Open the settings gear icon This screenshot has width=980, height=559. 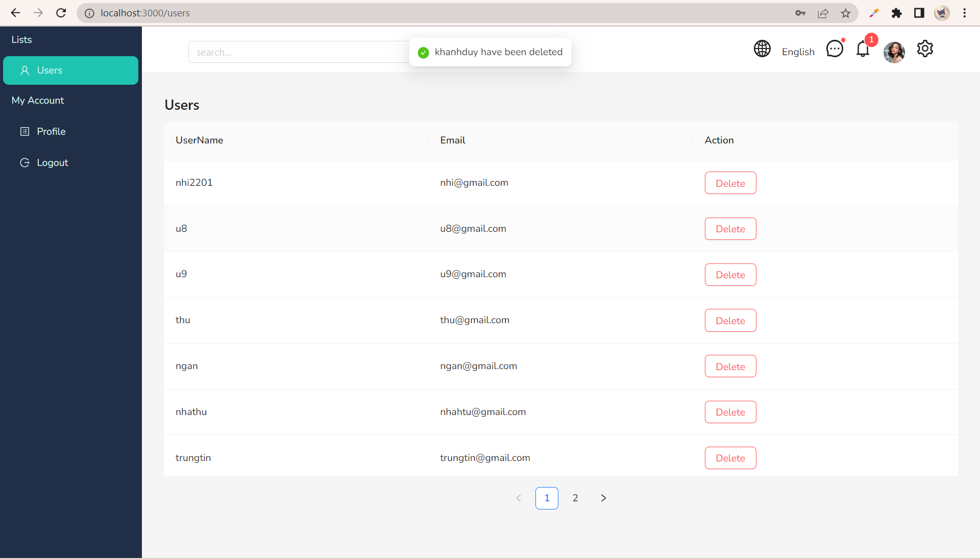click(925, 49)
